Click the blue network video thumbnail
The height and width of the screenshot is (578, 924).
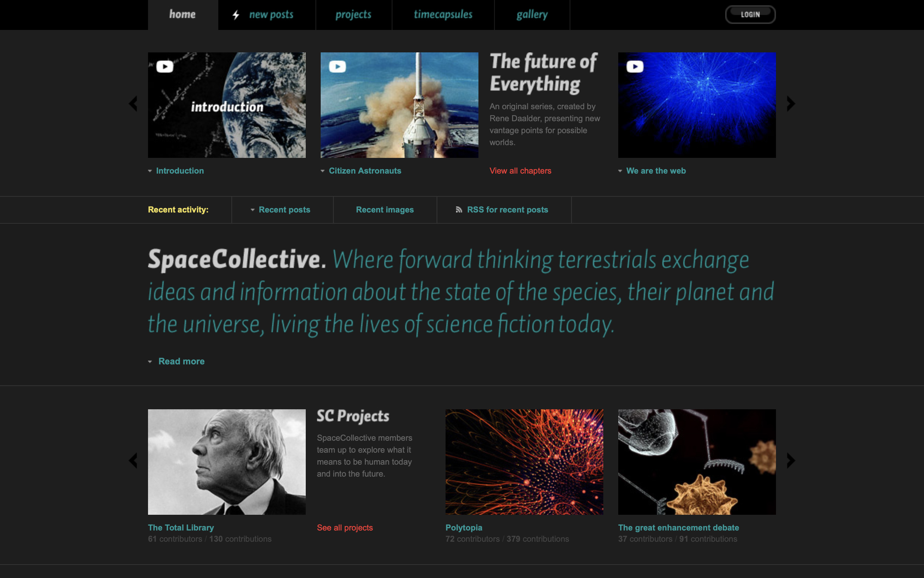coord(697,105)
